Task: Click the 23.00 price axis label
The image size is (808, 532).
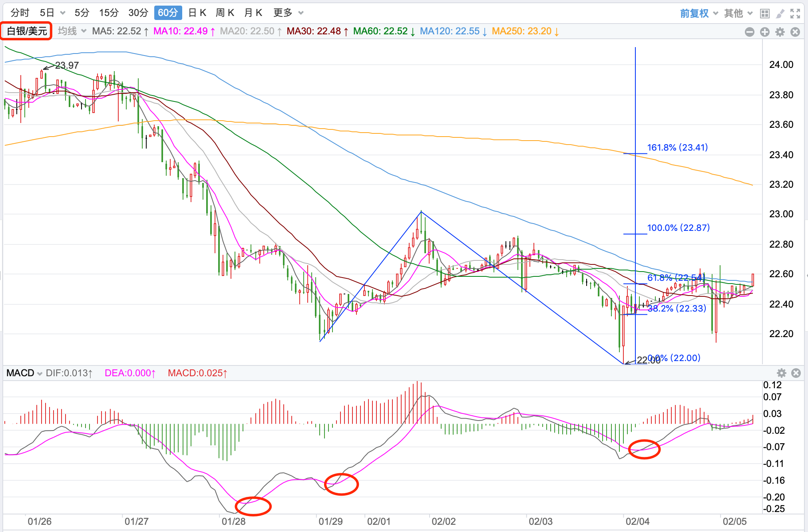Action: coord(781,214)
